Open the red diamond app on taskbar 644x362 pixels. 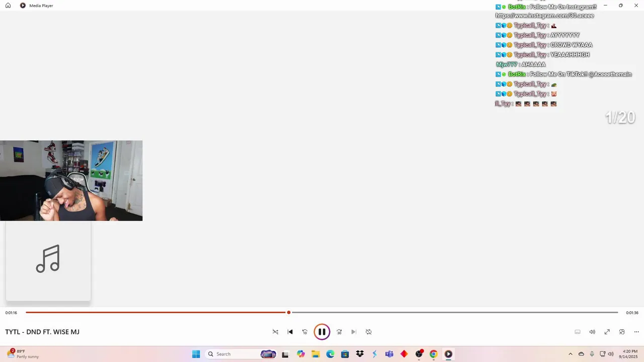[404, 354]
